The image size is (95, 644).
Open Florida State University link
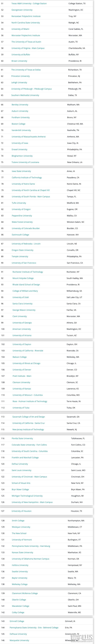(x=22, y=439)
